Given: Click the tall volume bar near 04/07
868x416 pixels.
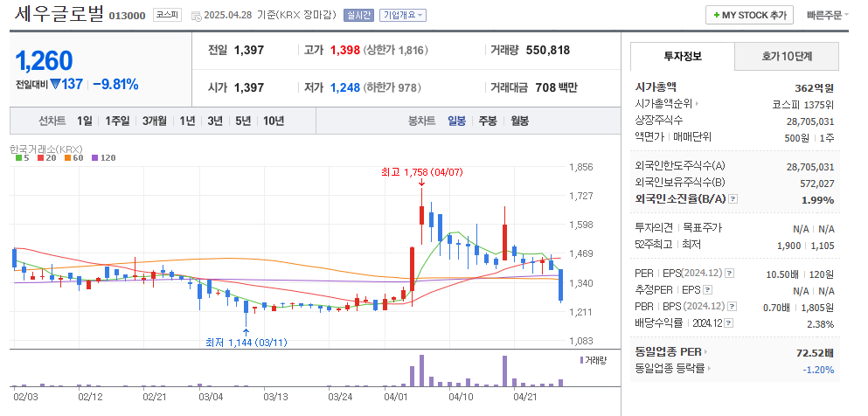Looking at the screenshot, I should 421,371.
